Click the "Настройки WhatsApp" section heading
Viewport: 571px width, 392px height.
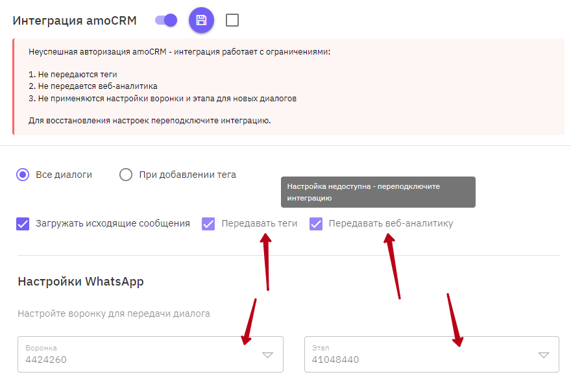pos(81,282)
